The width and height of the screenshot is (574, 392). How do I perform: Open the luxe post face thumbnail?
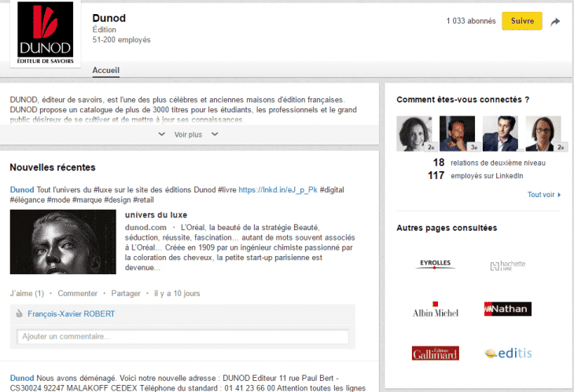click(63, 242)
